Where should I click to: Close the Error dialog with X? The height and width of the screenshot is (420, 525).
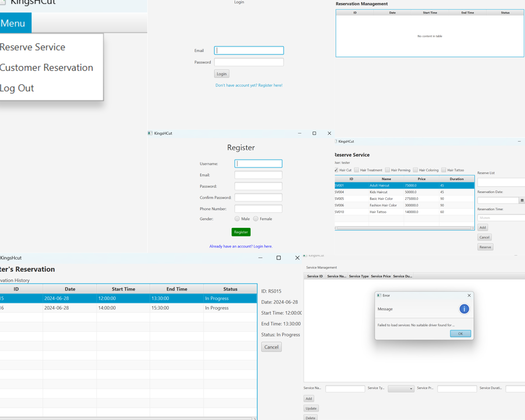click(469, 295)
